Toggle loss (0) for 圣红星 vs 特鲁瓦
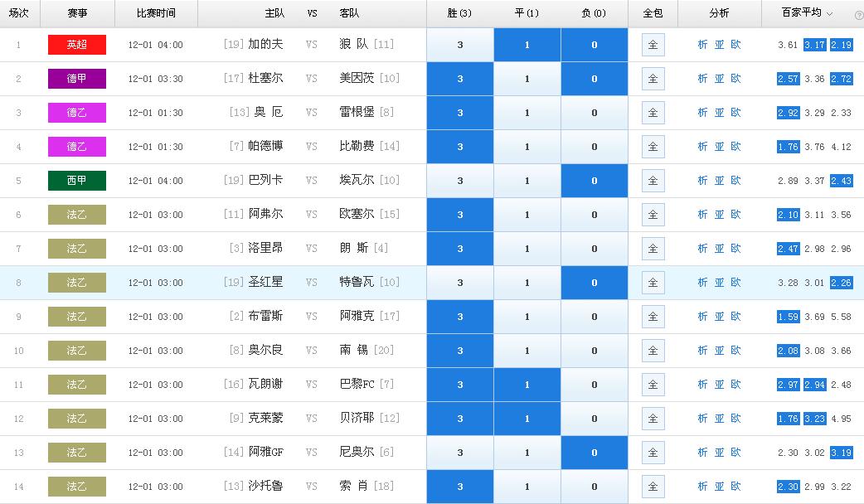 (595, 283)
